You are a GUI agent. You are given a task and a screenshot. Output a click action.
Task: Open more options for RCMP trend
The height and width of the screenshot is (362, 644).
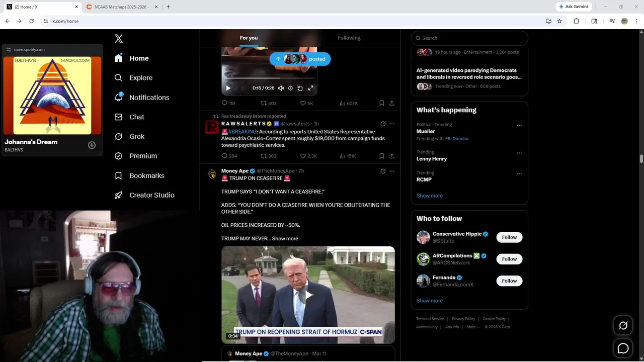pos(519,174)
